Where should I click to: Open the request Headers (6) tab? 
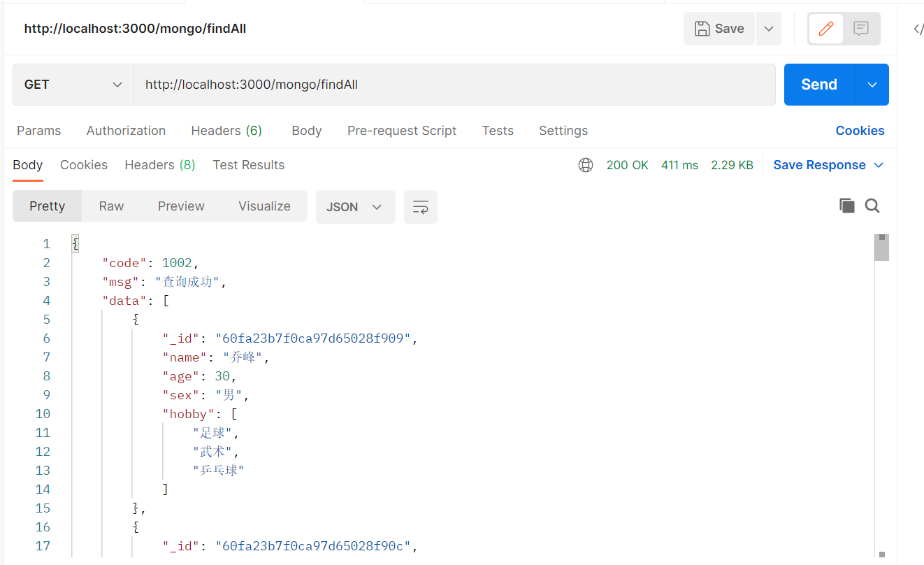pyautogui.click(x=226, y=131)
